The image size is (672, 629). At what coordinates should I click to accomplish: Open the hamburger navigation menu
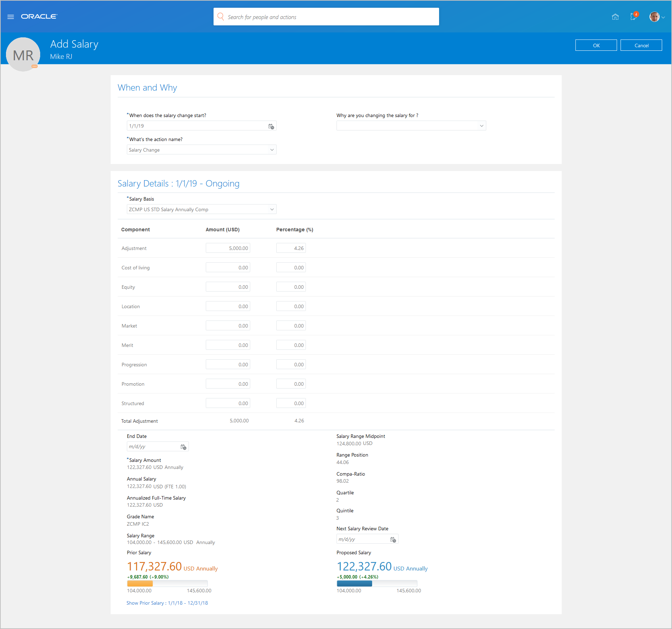[11, 17]
